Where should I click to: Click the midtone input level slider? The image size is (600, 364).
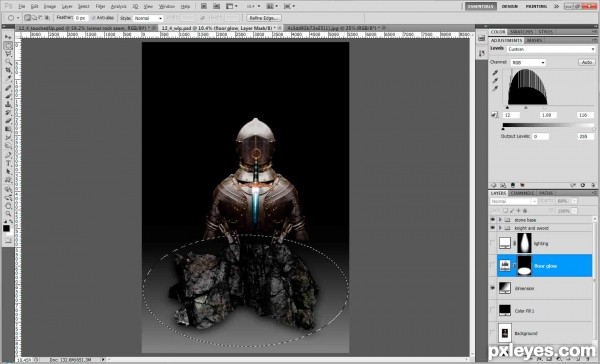[x=526, y=108]
